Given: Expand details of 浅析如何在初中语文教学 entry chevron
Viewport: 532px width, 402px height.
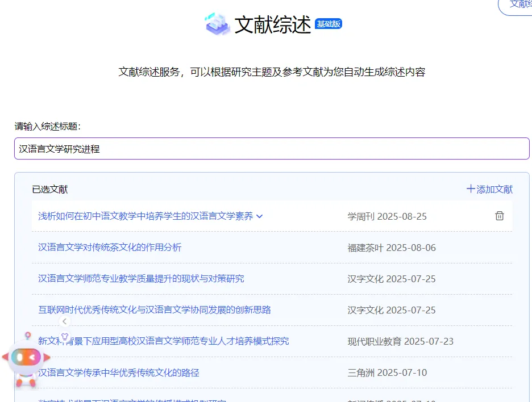Looking at the screenshot, I should [x=260, y=216].
